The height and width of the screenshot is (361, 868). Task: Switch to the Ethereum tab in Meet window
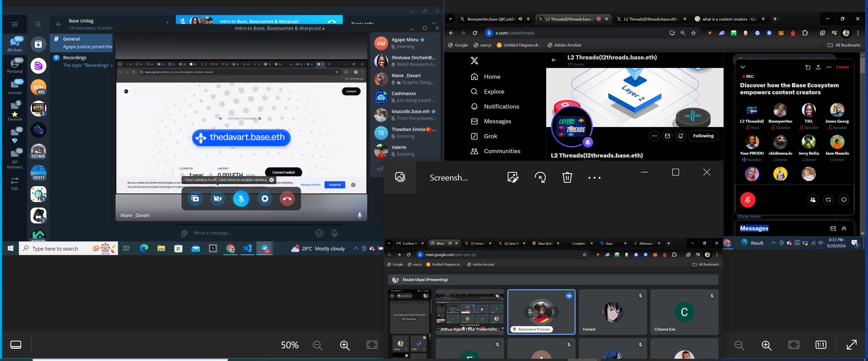pos(646,243)
